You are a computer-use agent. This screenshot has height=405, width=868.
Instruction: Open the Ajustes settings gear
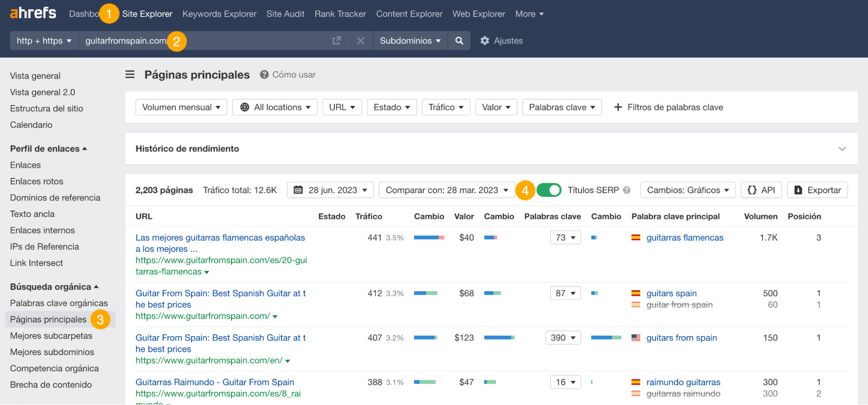point(485,40)
